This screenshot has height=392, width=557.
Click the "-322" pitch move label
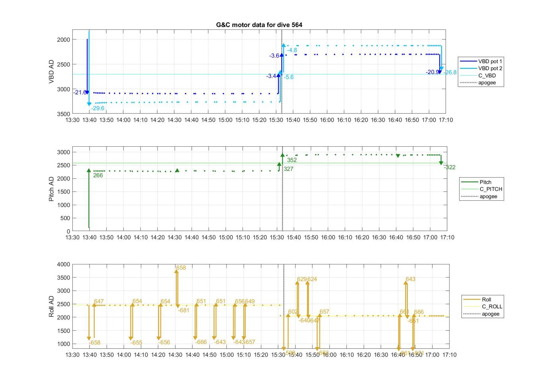[x=450, y=167]
